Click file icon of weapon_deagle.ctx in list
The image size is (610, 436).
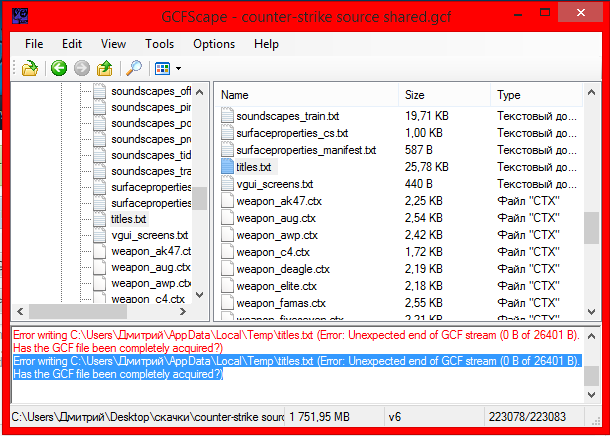pos(227,269)
